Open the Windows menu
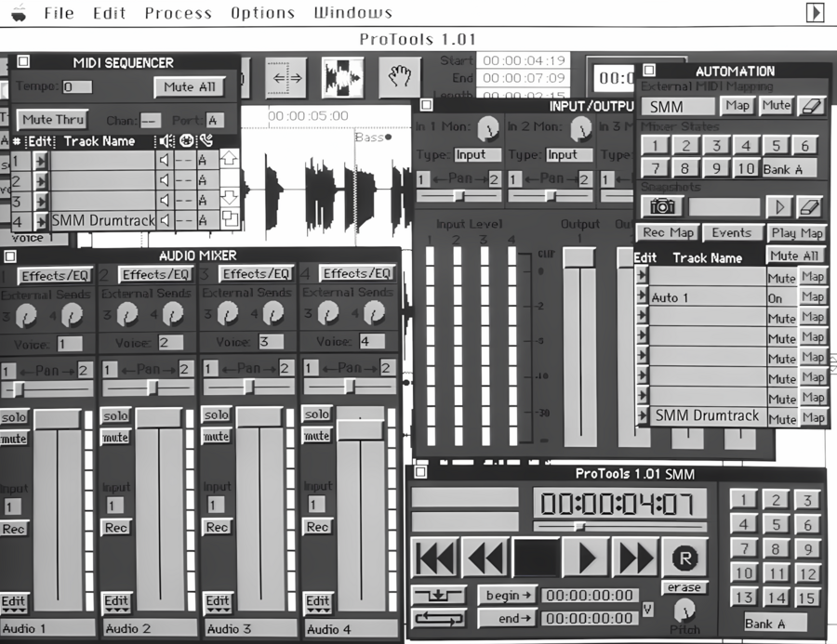Image resolution: width=837 pixels, height=644 pixels. click(x=352, y=13)
